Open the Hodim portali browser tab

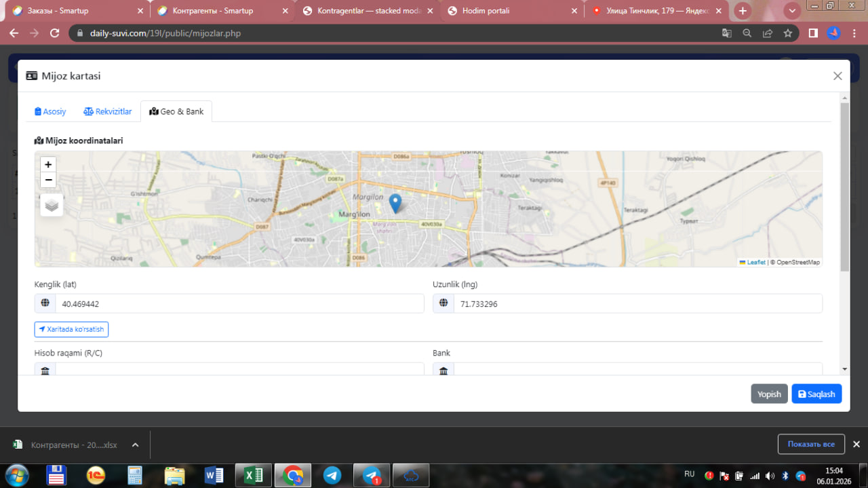pos(486,11)
